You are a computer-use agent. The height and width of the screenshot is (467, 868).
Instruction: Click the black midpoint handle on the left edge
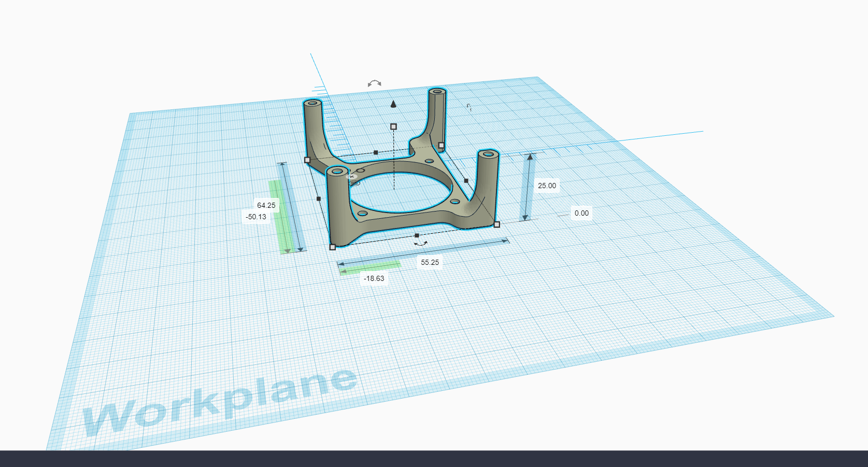coord(319,199)
